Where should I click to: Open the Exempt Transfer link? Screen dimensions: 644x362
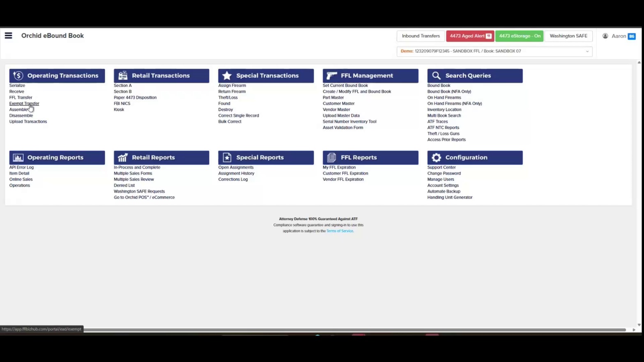tap(24, 103)
